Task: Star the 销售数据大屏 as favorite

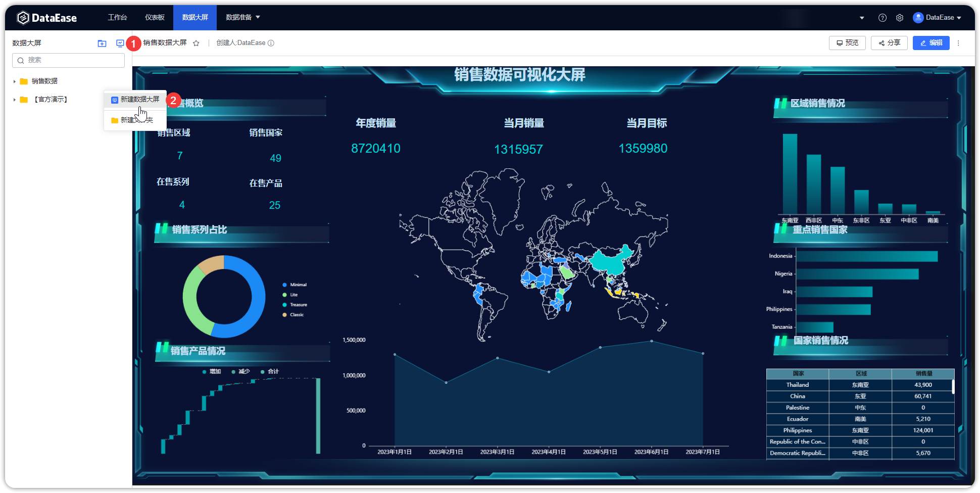Action: tap(196, 43)
